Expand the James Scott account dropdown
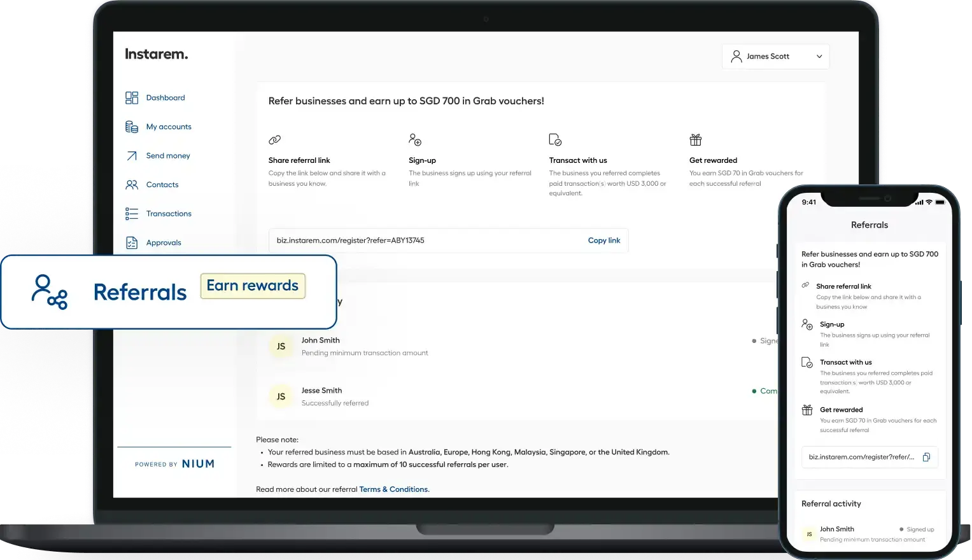This screenshot has height=560, width=972. (x=775, y=57)
